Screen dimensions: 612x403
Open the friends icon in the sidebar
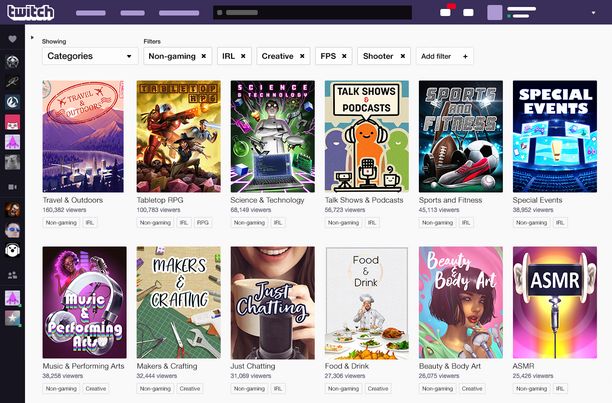tap(12, 275)
